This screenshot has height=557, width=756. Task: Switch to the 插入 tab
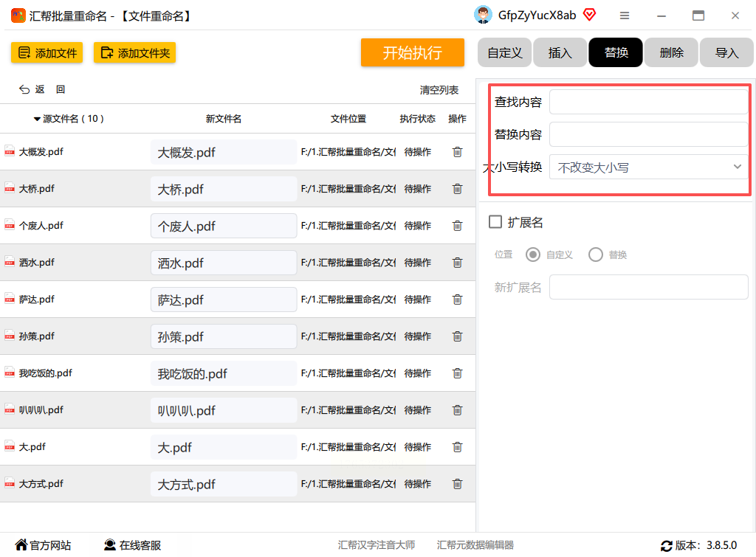click(x=560, y=52)
